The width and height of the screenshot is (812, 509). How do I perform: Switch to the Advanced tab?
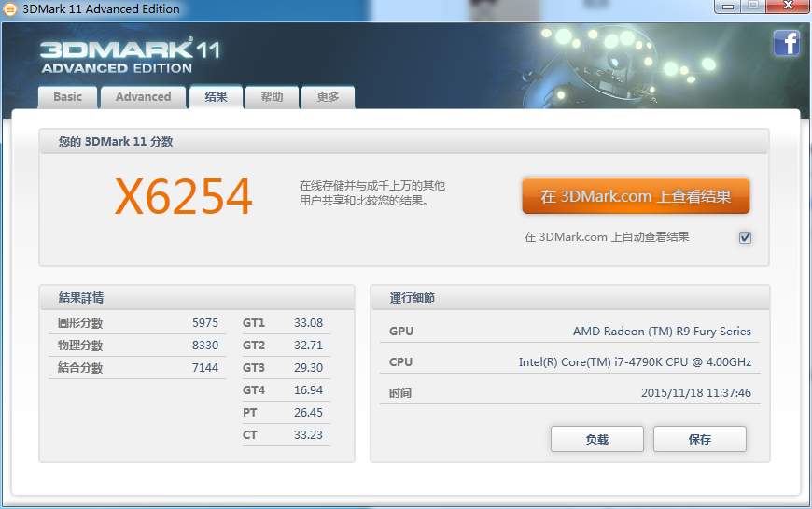point(144,97)
